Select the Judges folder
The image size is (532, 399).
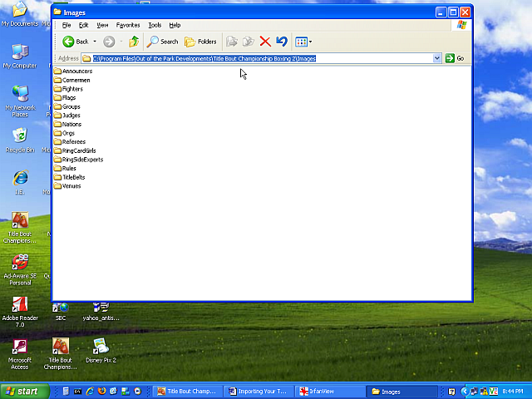pyautogui.click(x=67, y=116)
